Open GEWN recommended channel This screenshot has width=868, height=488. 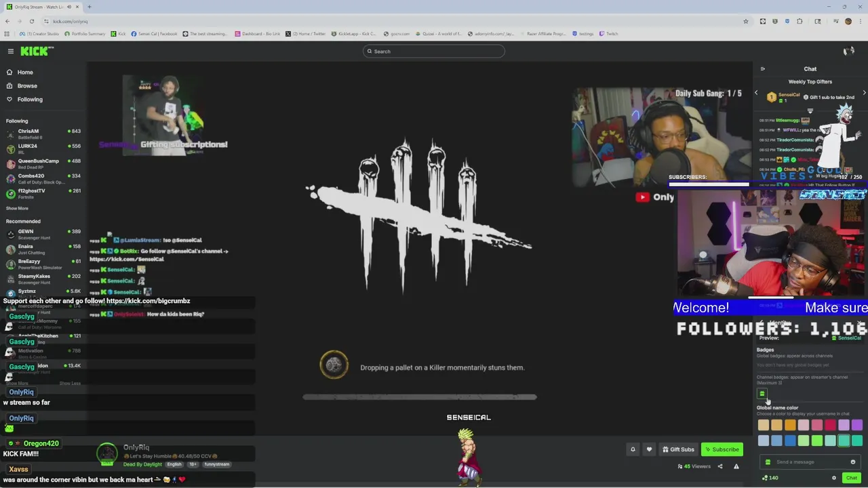(x=42, y=234)
